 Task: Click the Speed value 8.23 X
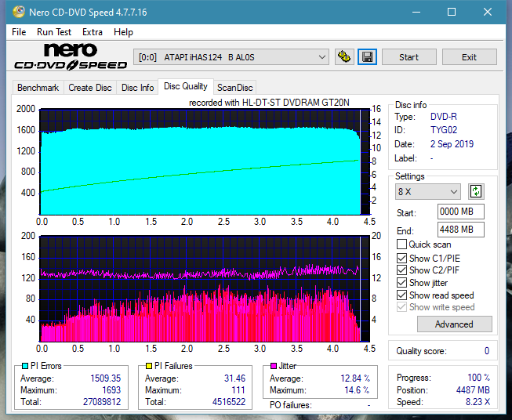click(478, 402)
